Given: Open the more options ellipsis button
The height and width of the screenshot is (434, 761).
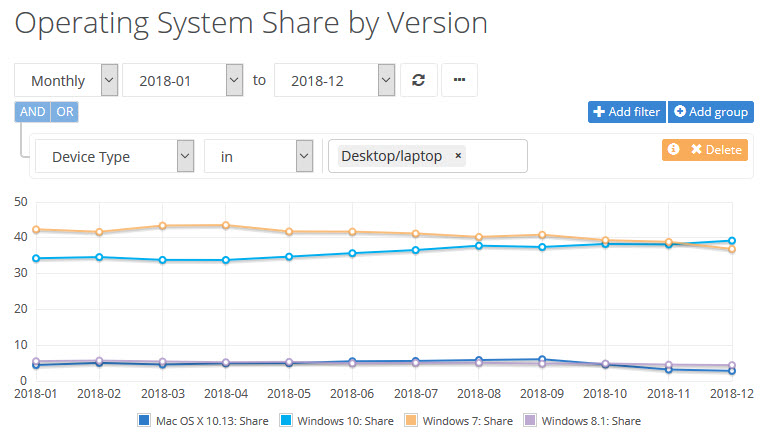Looking at the screenshot, I should pos(459,81).
